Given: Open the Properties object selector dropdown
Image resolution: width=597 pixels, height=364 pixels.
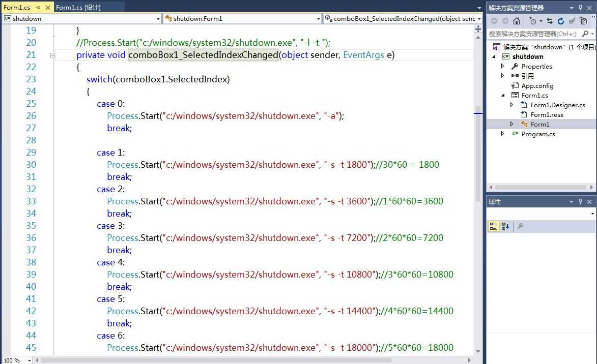Looking at the screenshot, I should 592,214.
